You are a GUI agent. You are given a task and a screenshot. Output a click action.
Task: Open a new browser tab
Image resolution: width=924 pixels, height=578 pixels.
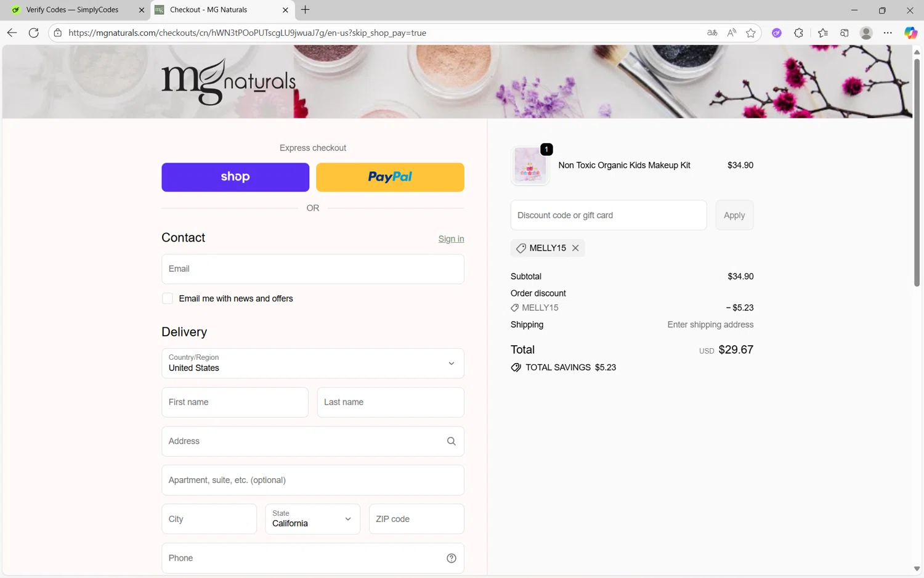(306, 10)
